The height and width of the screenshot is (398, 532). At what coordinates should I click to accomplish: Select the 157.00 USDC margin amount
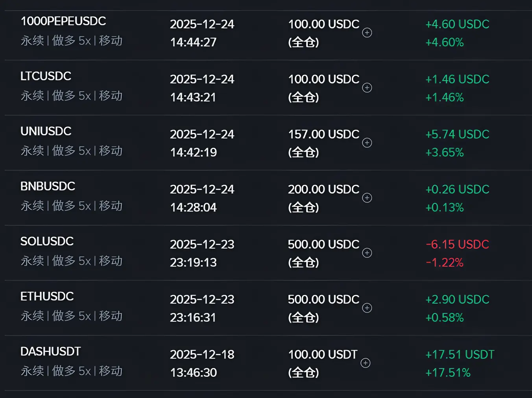click(323, 135)
